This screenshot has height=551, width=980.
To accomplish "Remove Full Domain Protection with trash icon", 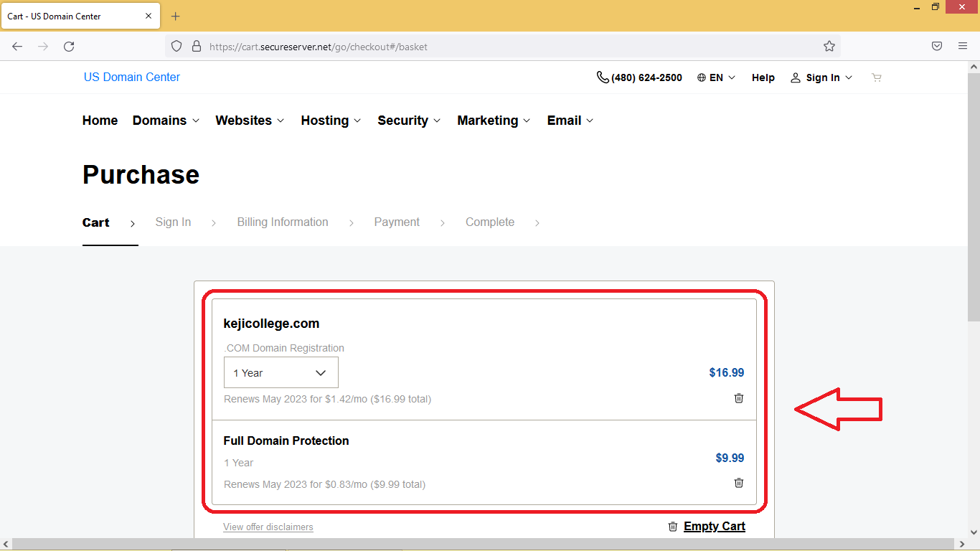I will (739, 483).
